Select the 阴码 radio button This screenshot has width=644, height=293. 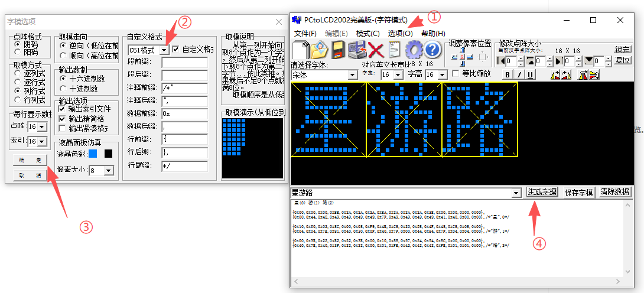click(17, 44)
